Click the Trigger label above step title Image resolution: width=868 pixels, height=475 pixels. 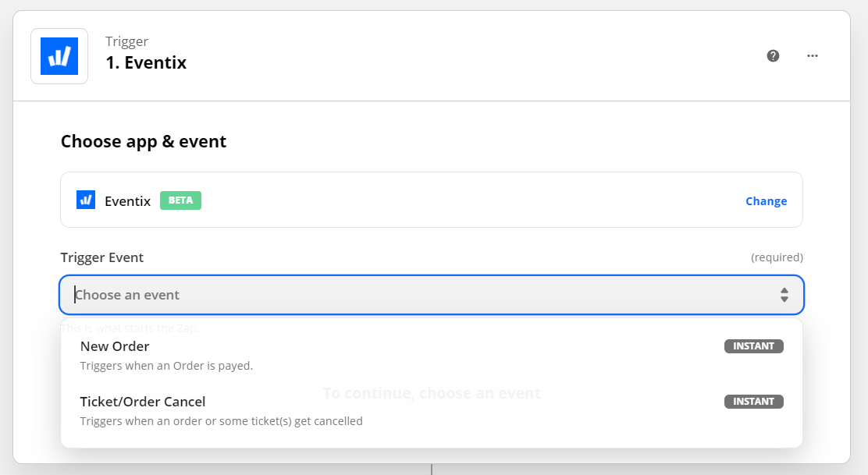(x=126, y=41)
